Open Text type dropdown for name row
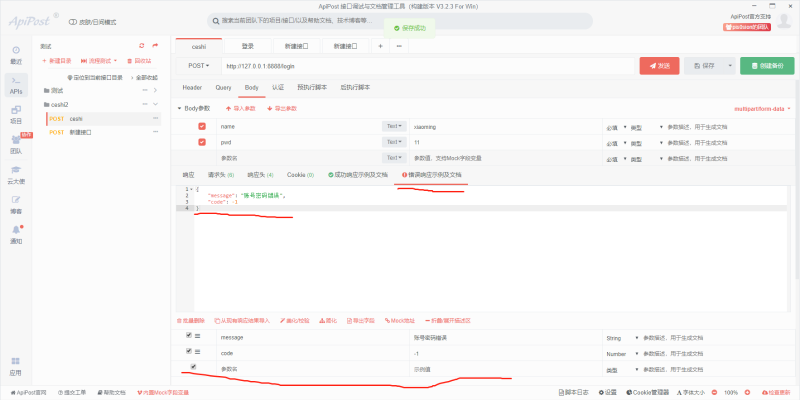Image resolution: width=800 pixels, height=400 pixels. tap(394, 127)
